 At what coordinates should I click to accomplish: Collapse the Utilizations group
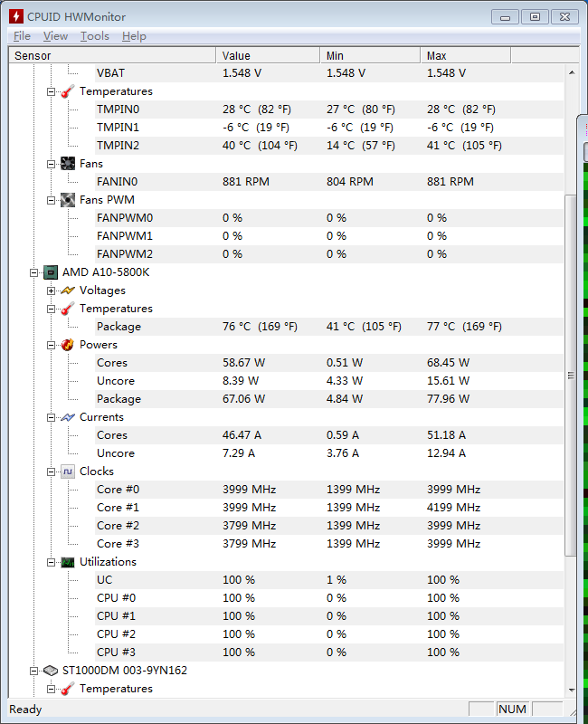[51, 562]
